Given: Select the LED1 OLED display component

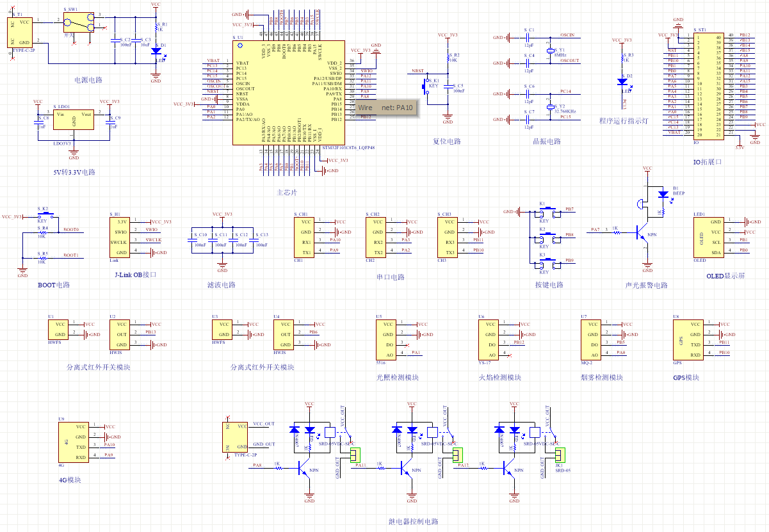Looking at the screenshot, I should point(711,238).
